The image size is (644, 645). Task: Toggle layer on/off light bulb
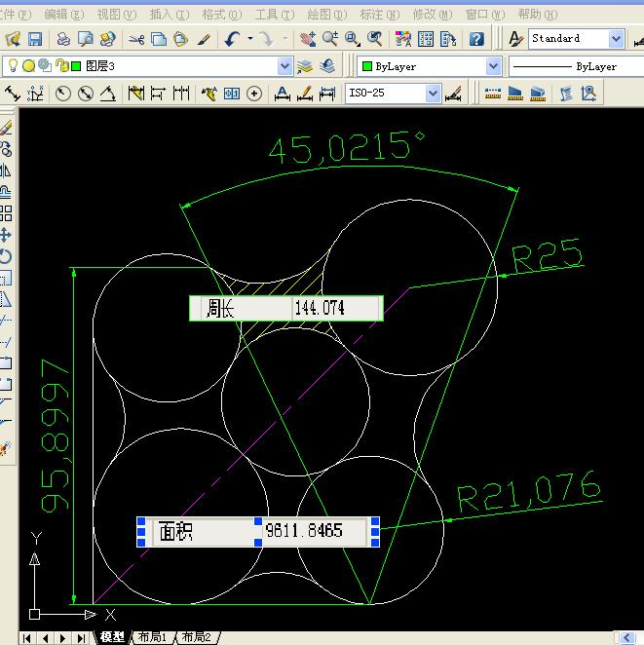[13, 65]
